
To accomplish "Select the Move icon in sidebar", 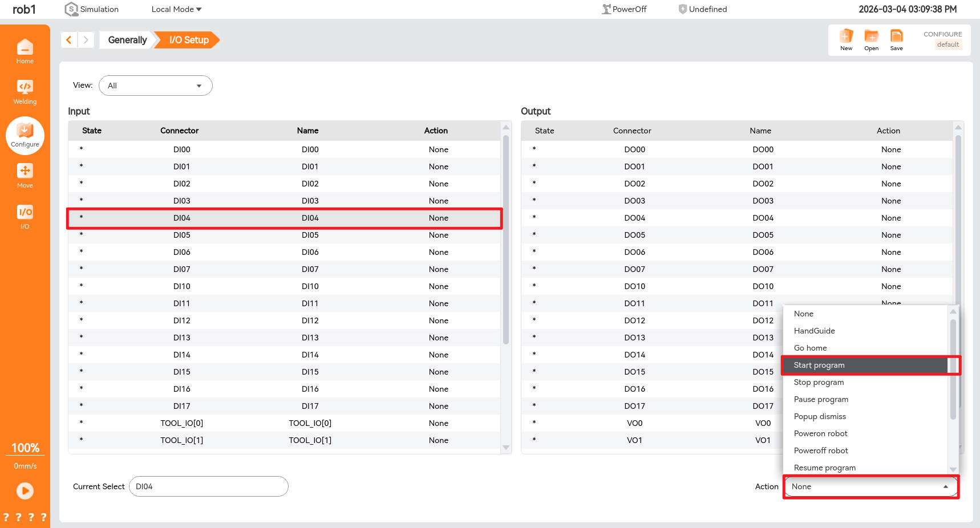I will [25, 176].
